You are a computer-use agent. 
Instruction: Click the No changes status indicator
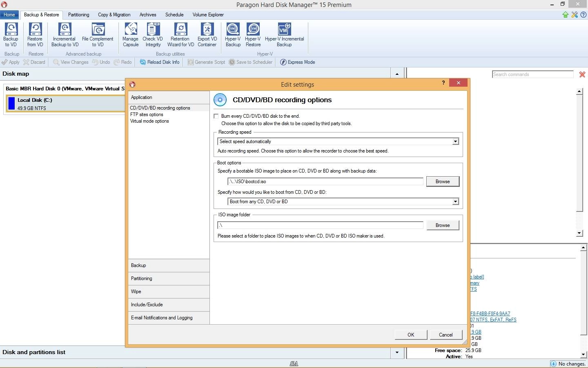pos(568,364)
